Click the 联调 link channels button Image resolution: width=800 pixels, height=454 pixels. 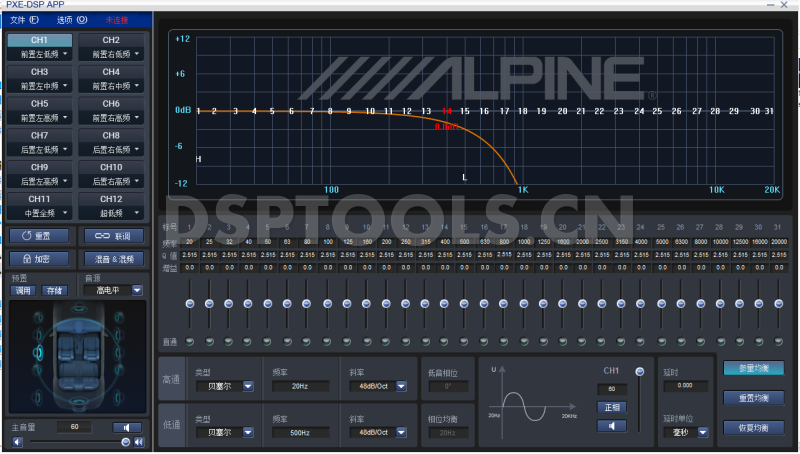pyautogui.click(x=113, y=236)
